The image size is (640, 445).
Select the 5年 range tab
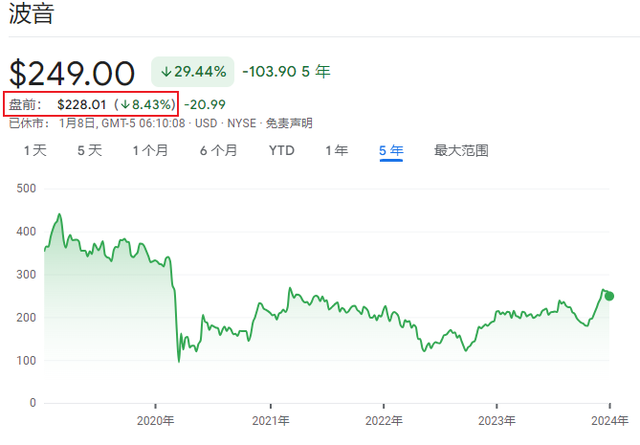coord(391,151)
